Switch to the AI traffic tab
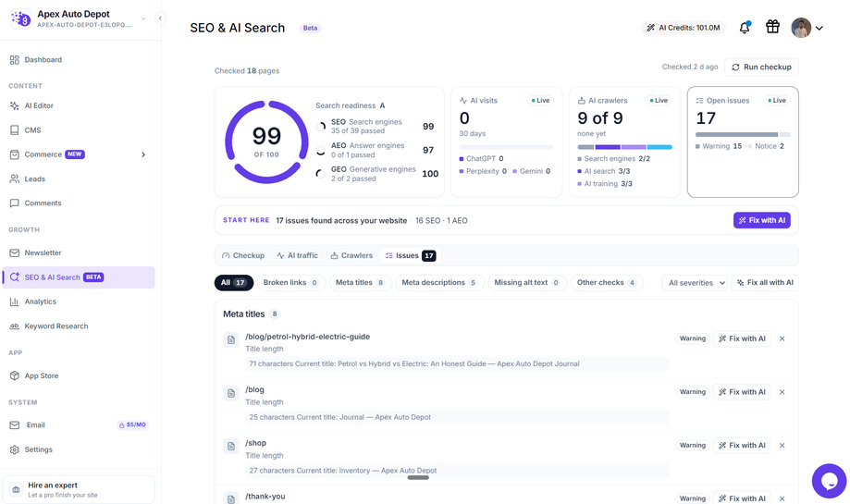The height and width of the screenshot is (504, 850). (297, 256)
